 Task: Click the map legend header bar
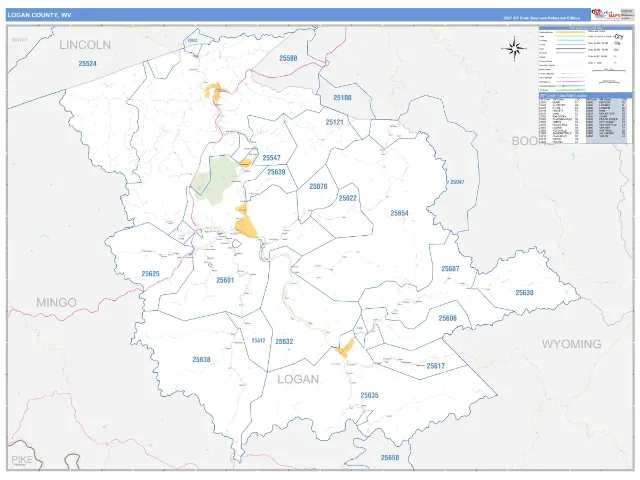pyautogui.click(x=586, y=28)
